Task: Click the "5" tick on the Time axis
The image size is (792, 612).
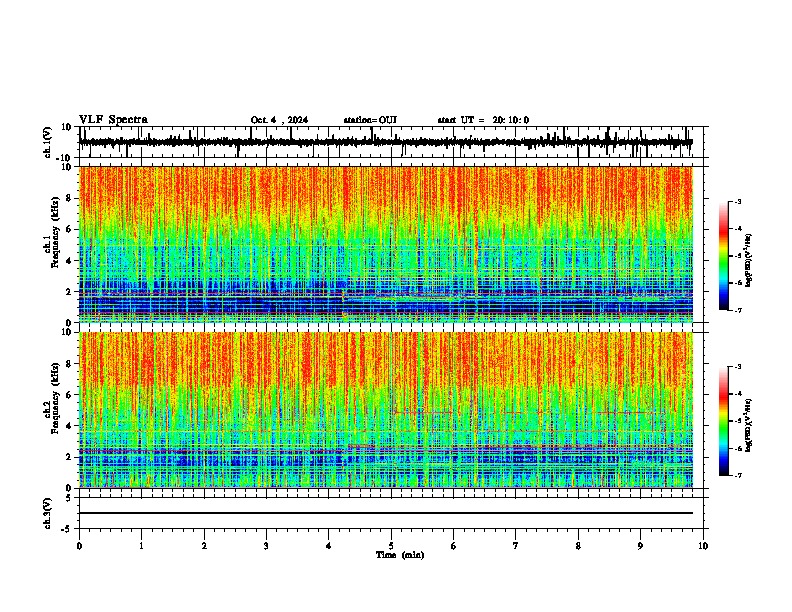Action: (x=391, y=546)
